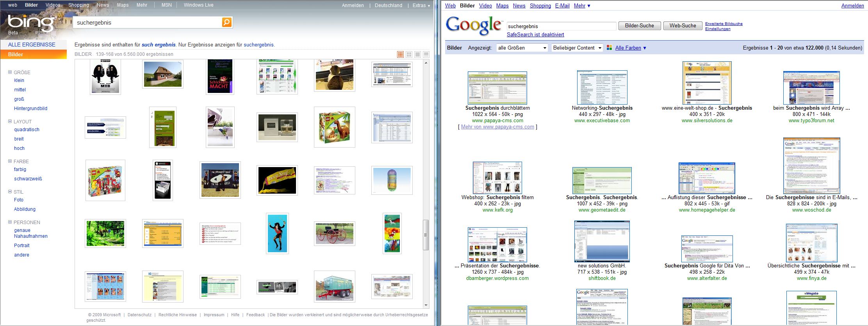Go to Maps in Bing's top bar
Image resolution: width=868 pixels, height=326 pixels.
[123, 5]
